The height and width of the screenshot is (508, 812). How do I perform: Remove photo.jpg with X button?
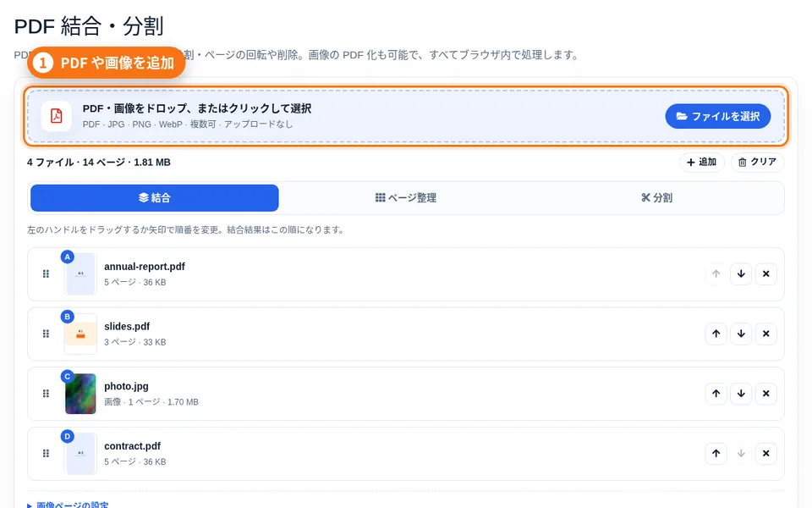(x=766, y=394)
